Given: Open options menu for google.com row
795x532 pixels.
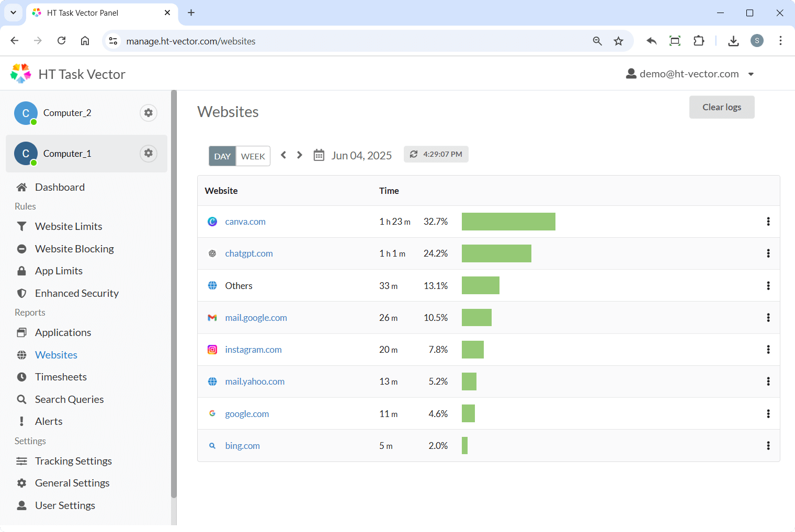Looking at the screenshot, I should click(768, 414).
